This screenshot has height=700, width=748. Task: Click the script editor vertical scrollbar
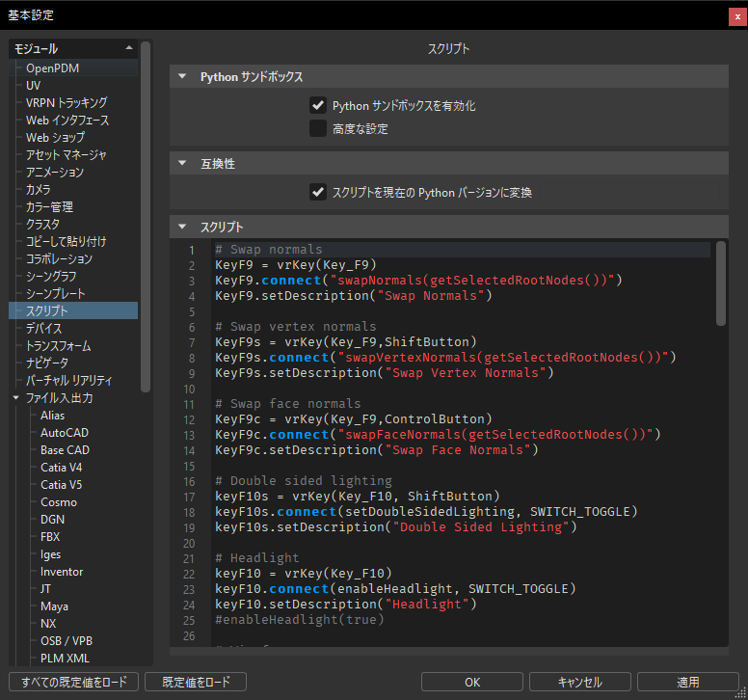721,283
